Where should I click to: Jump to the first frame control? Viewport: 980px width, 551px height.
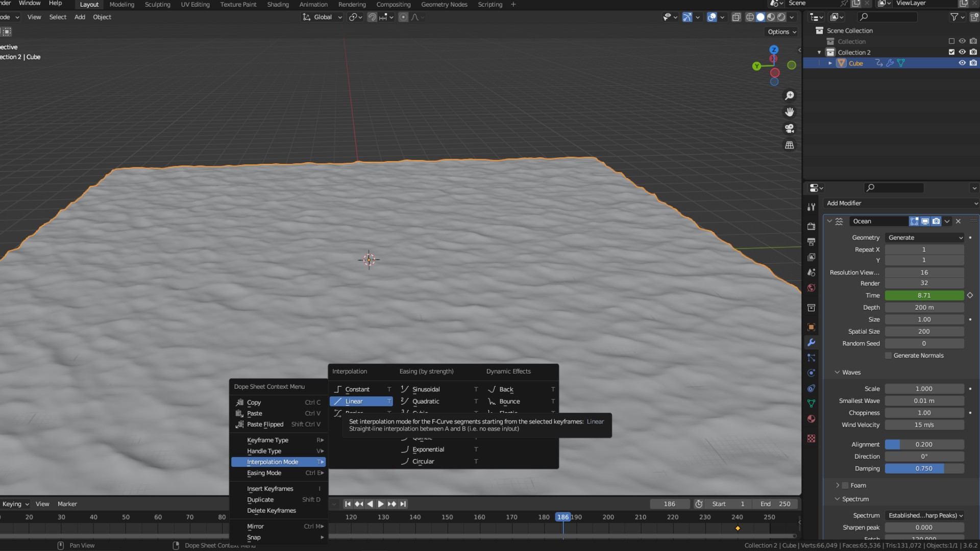[348, 504]
